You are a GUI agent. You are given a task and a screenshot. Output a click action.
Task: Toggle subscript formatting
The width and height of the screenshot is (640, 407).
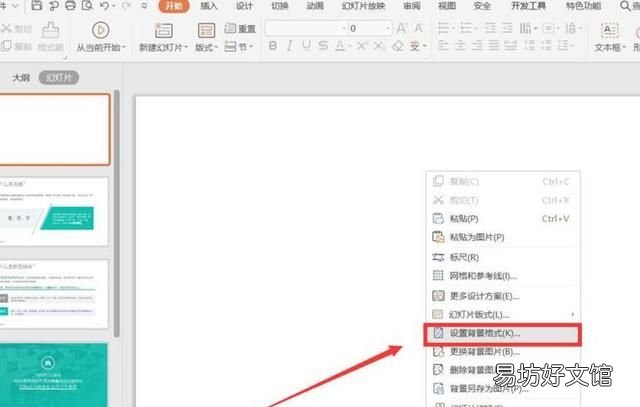379,46
